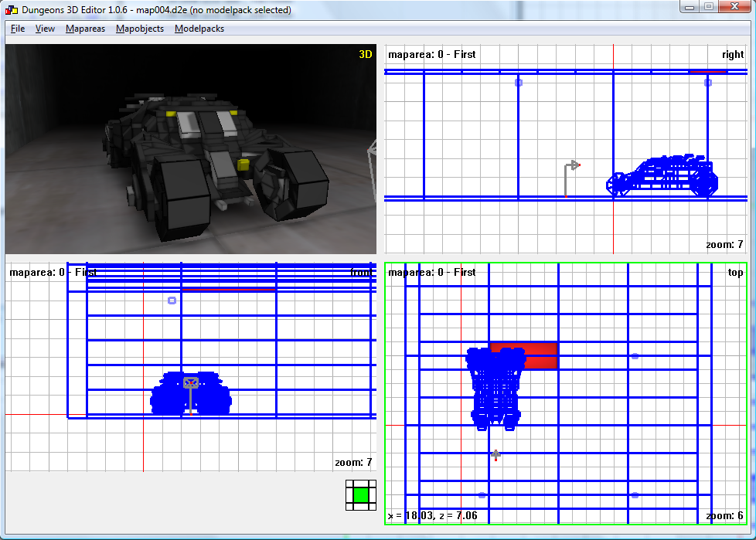Image resolution: width=756 pixels, height=540 pixels.
Task: Maximize the editor window
Action: (708, 7)
